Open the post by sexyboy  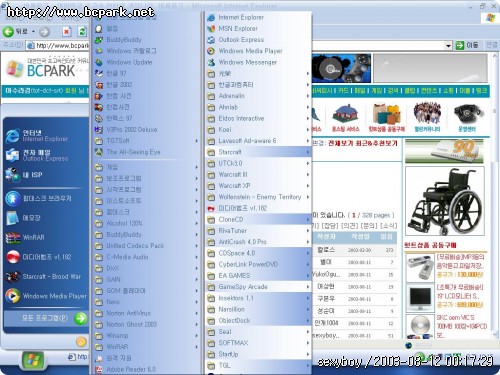point(326,335)
